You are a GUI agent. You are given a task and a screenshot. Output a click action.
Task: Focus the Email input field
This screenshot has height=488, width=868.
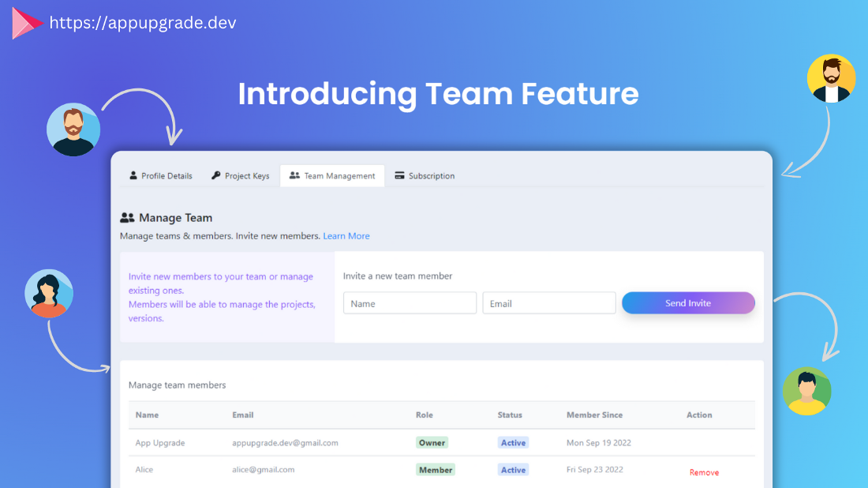tap(548, 303)
